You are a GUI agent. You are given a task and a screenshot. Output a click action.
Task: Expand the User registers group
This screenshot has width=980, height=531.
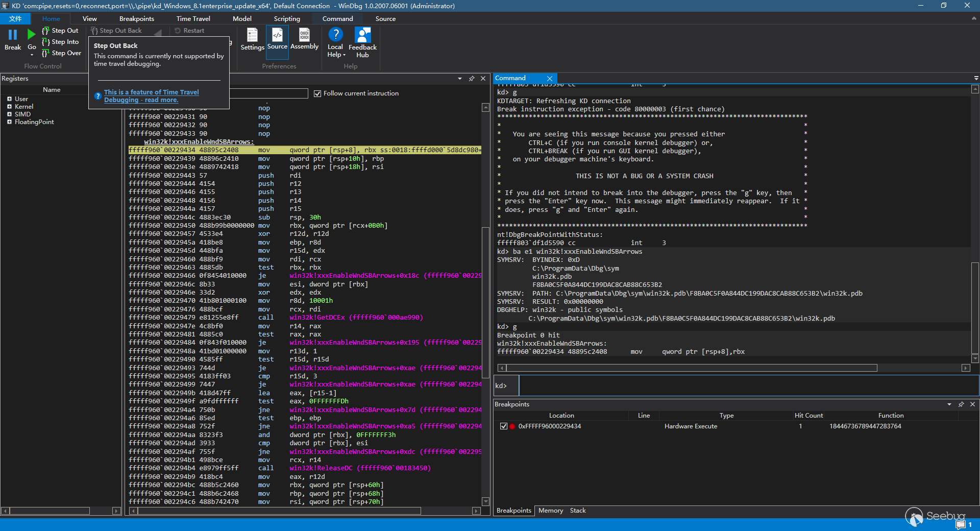click(9, 99)
